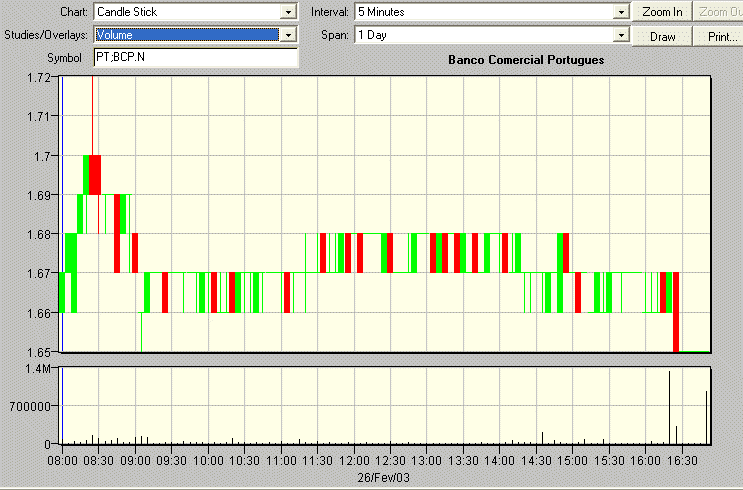
Task: Click the 10:30 time axis label
Action: (x=245, y=460)
